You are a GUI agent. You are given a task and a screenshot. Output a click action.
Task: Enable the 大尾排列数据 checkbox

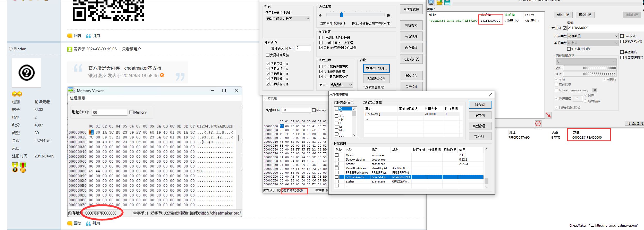(x=268, y=55)
